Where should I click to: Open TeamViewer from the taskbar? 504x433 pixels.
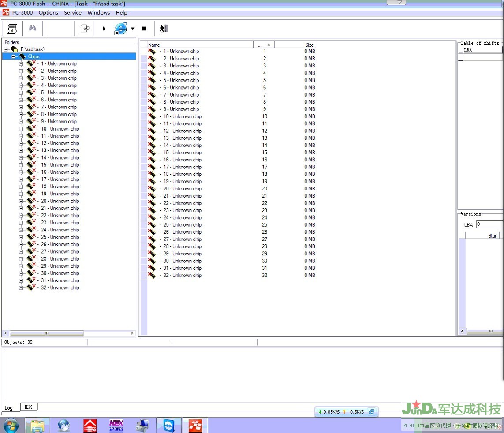pyautogui.click(x=169, y=426)
